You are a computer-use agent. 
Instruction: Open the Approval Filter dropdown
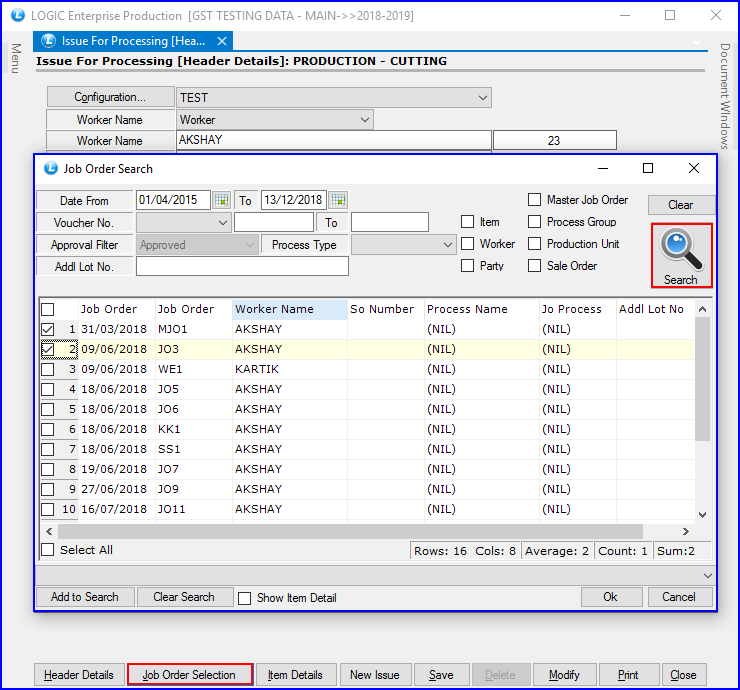click(250, 245)
